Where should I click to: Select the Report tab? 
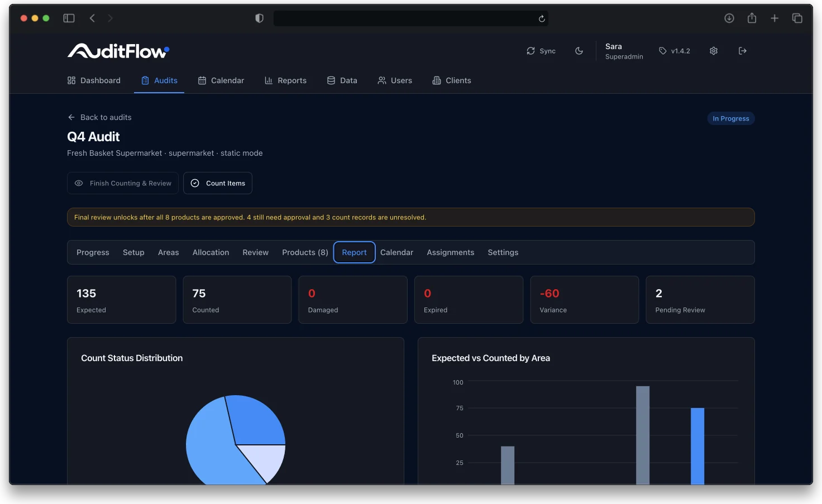(x=355, y=252)
